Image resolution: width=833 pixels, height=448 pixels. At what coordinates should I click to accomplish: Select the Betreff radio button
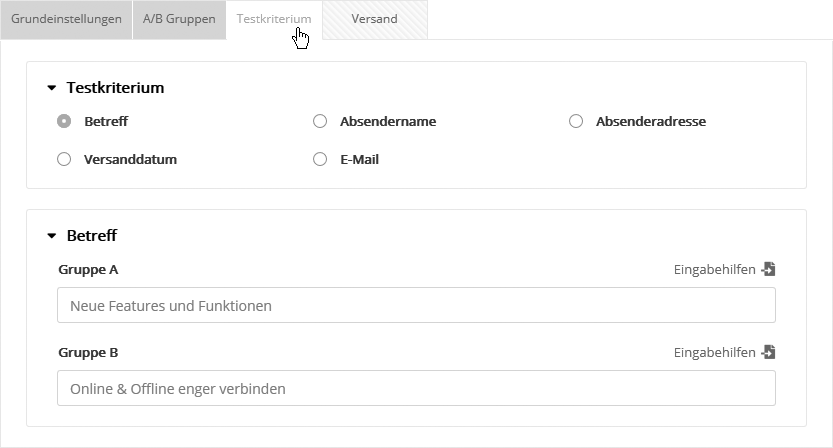(64, 121)
